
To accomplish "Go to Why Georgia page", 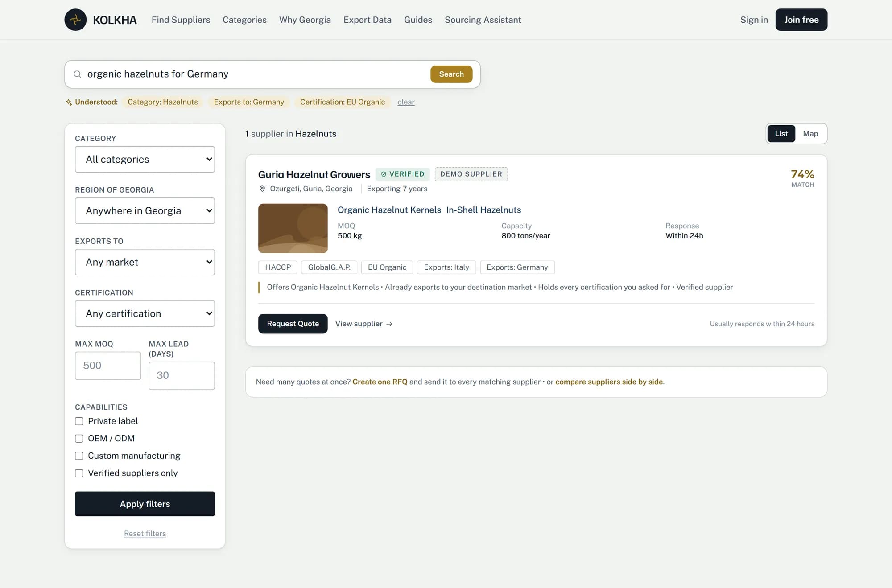I will [305, 20].
